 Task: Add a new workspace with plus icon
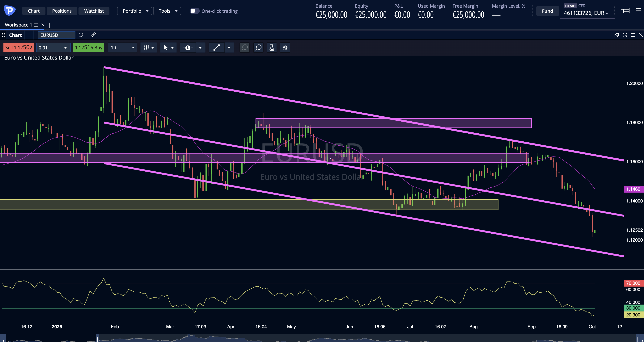[50, 25]
